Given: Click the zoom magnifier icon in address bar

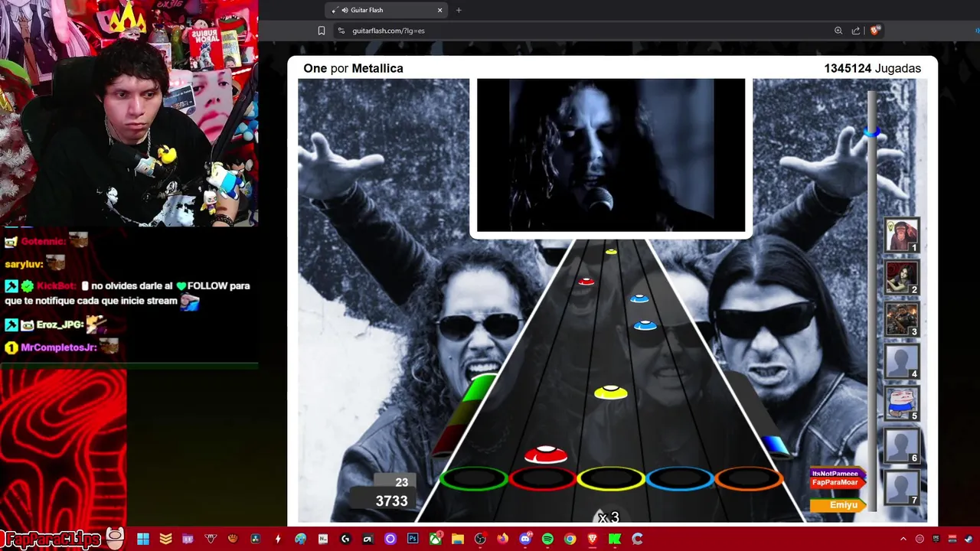Looking at the screenshot, I should tap(838, 31).
